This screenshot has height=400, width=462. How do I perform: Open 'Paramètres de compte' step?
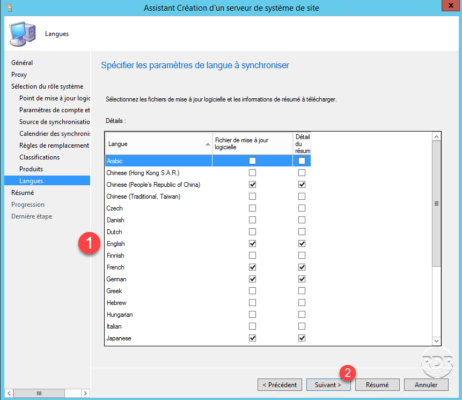click(55, 110)
